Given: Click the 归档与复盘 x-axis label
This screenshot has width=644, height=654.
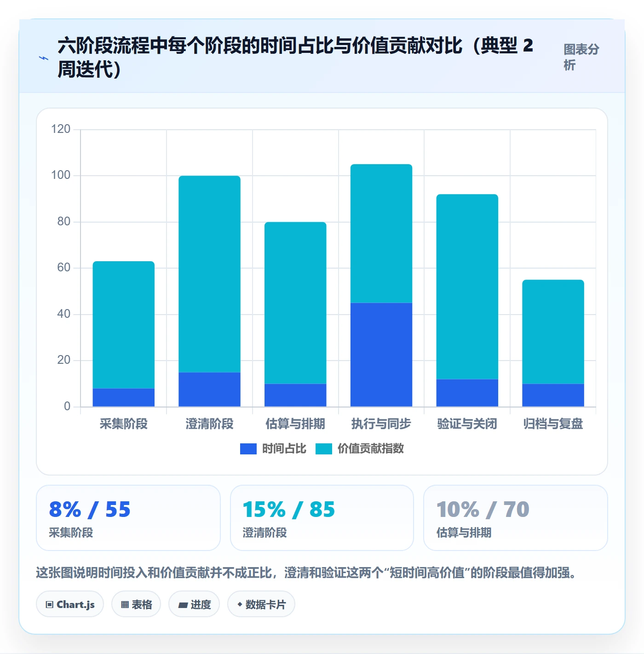Looking at the screenshot, I should (553, 424).
